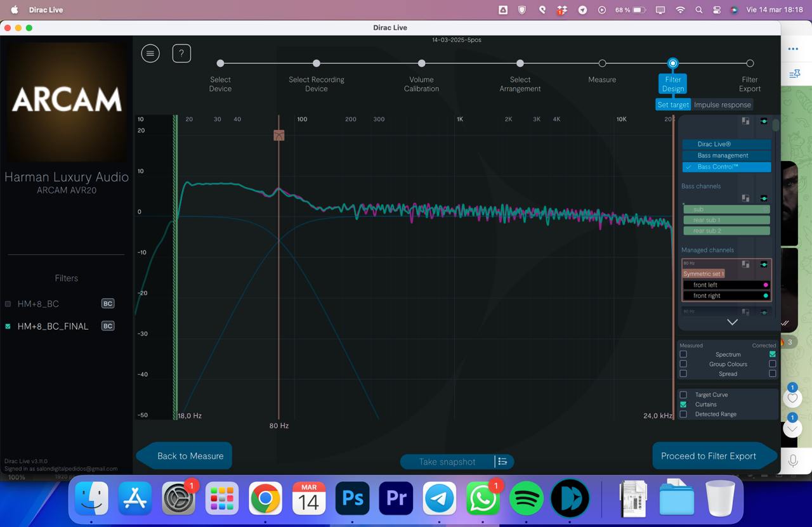Open the Dirac Live menu bar item

(46, 10)
